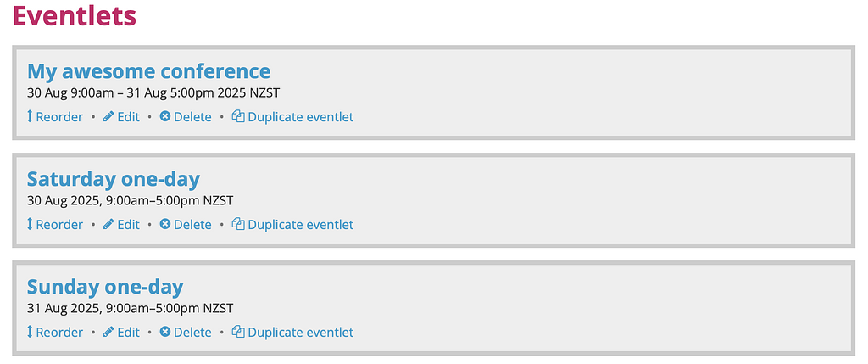This screenshot has height=364, width=868.
Task: Open the My awesome conference title link
Action: point(149,71)
